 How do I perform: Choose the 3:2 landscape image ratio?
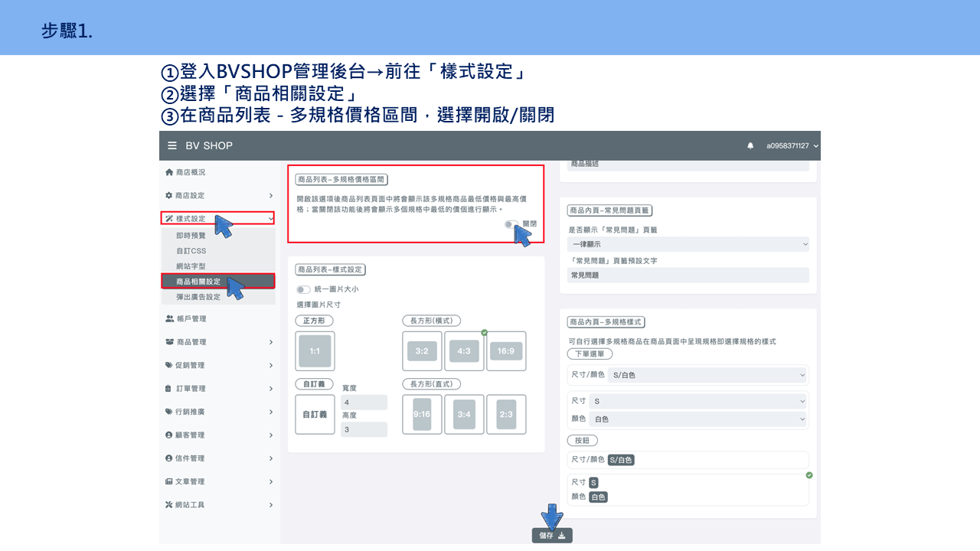422,351
